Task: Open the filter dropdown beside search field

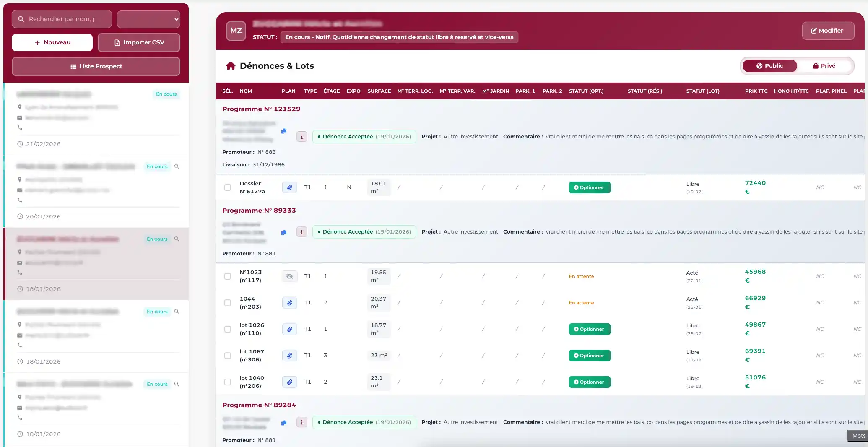Action: click(148, 19)
